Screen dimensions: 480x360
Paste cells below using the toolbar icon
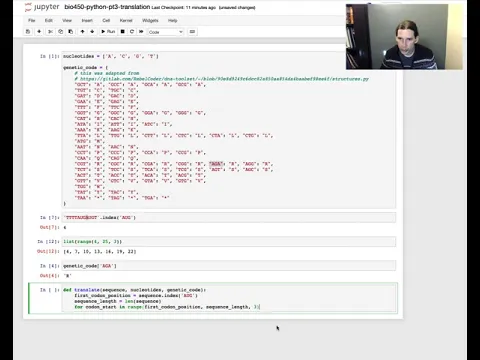(x=71, y=31)
